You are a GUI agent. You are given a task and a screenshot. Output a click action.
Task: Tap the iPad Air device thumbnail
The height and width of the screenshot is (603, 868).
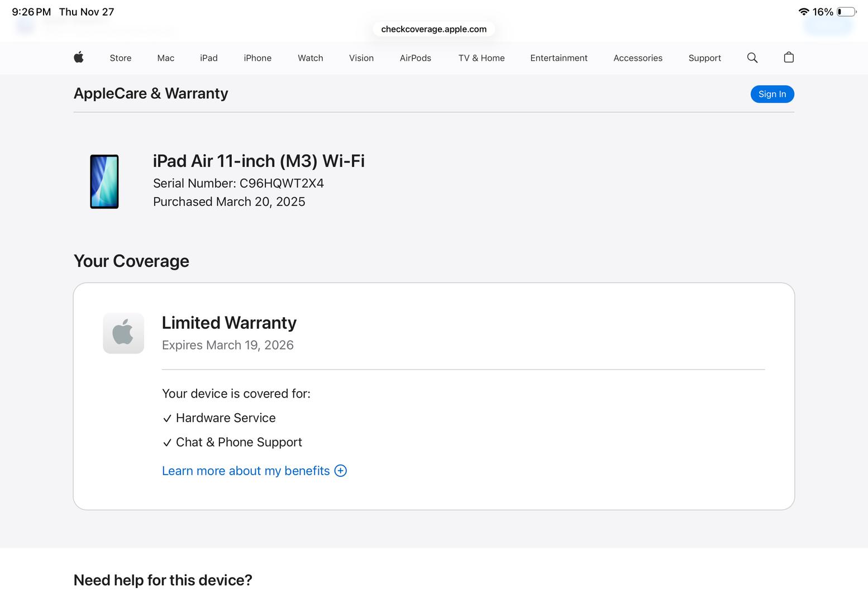point(104,181)
